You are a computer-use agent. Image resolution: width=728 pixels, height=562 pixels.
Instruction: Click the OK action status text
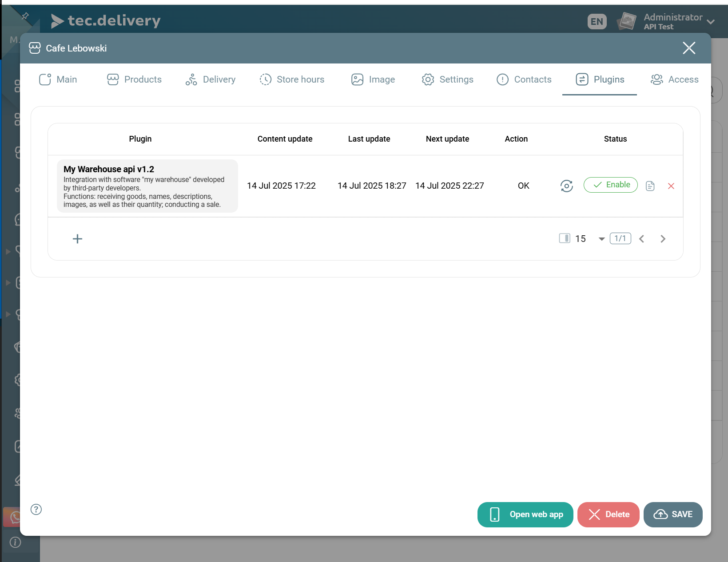tap(524, 186)
